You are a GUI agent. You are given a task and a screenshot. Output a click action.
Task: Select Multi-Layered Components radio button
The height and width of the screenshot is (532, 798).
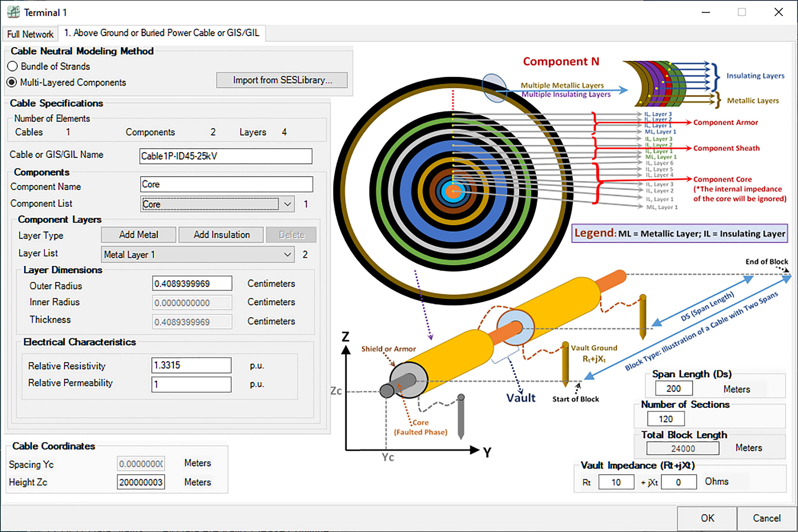tap(12, 83)
